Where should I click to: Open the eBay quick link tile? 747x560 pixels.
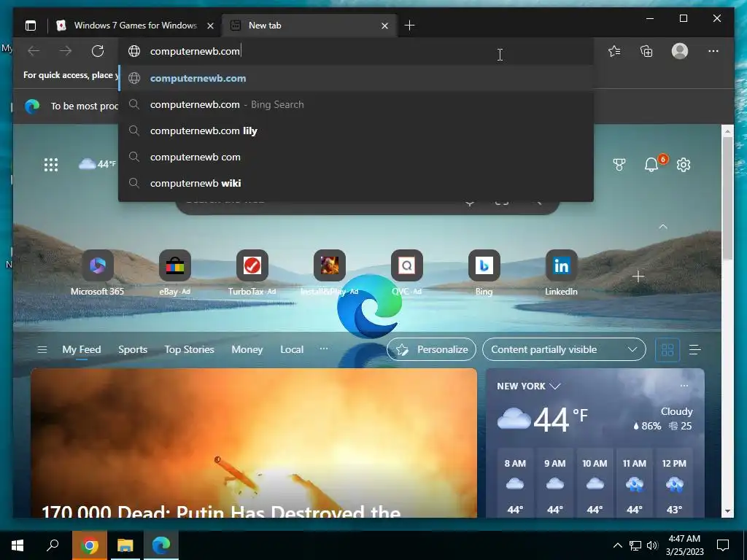[x=175, y=273]
